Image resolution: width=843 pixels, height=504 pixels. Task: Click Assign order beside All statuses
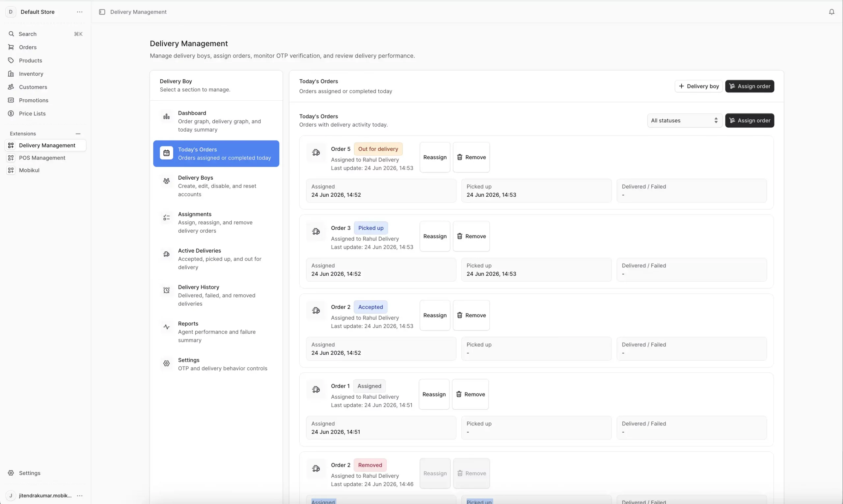click(749, 120)
